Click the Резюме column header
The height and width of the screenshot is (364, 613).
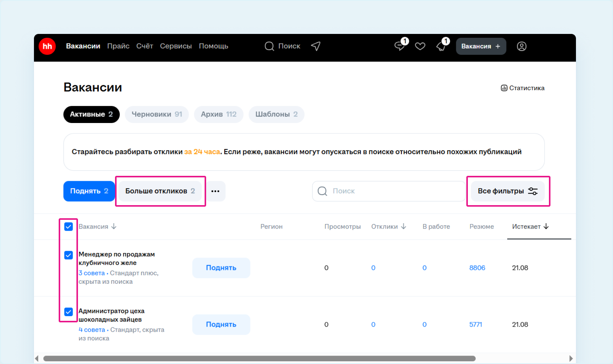click(482, 227)
